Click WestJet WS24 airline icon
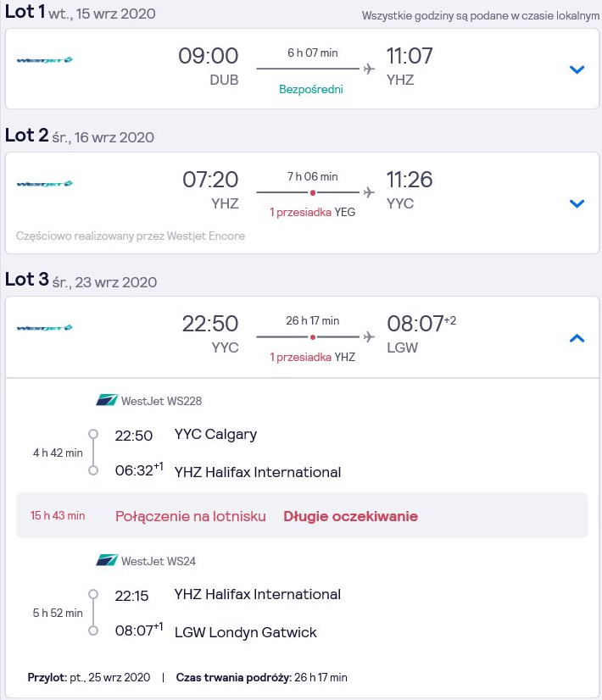This screenshot has height=700, width=602. (x=107, y=560)
